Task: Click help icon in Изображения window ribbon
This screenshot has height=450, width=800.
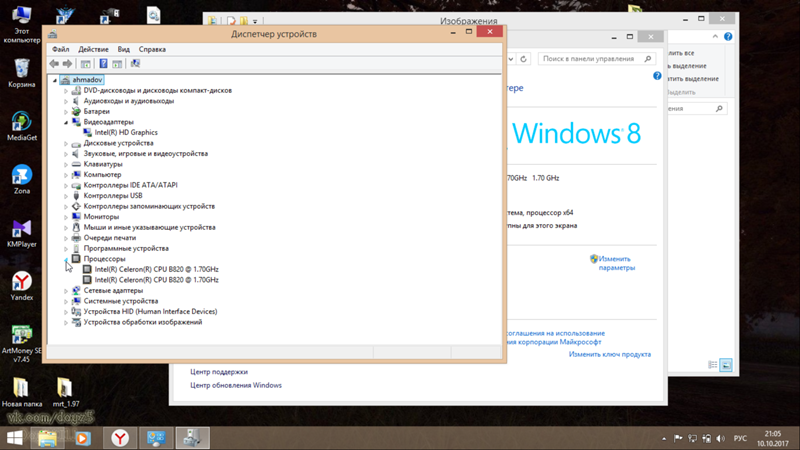Action: coord(728,37)
